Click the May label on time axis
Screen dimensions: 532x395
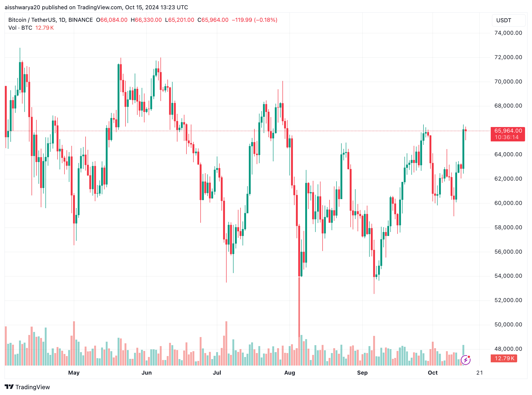click(x=74, y=373)
